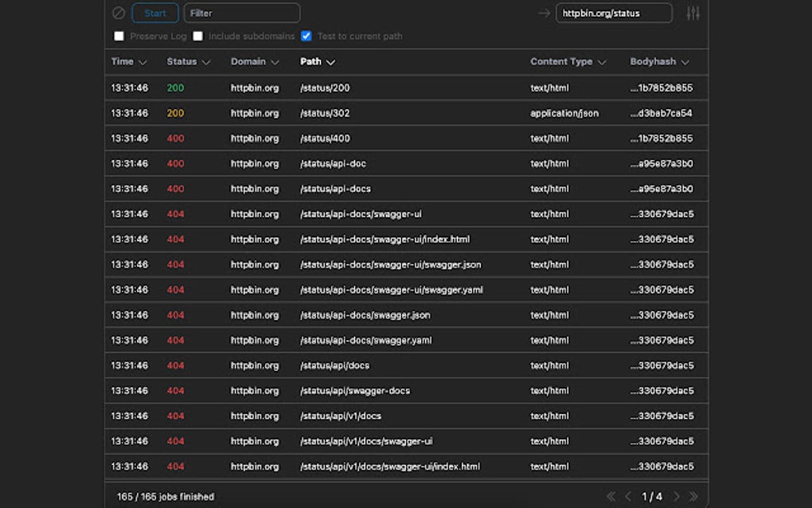Enable the Preserve Log checkbox
Screen dimensions: 812x508
point(119,36)
